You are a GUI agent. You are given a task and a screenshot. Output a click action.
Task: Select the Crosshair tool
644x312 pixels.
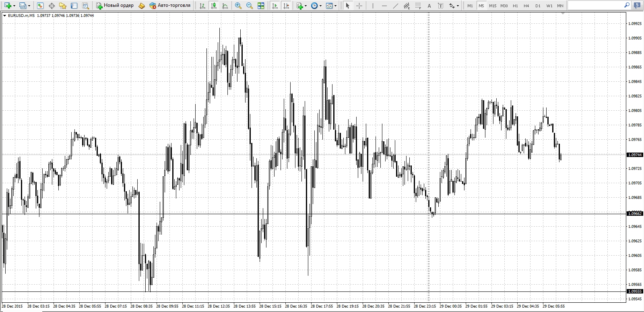coord(359,6)
